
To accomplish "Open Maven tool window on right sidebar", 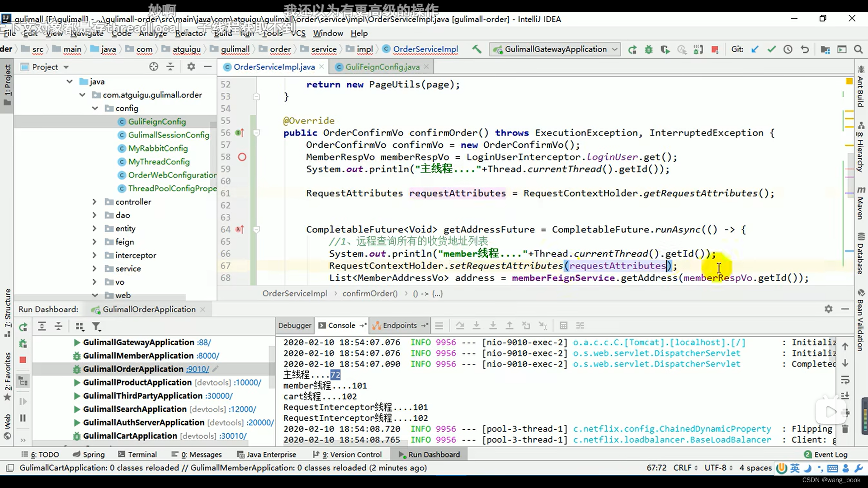I will pyautogui.click(x=861, y=203).
